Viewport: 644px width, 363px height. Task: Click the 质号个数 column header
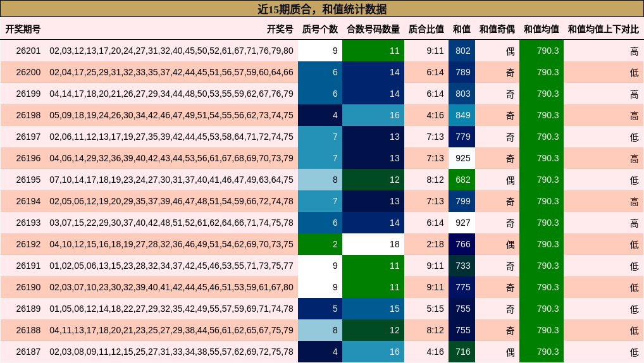point(320,29)
